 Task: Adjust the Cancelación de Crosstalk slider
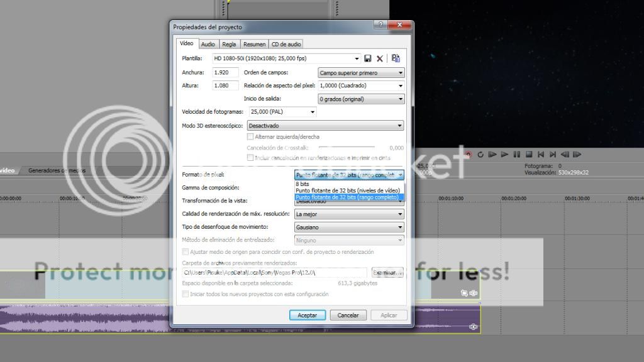(x=347, y=147)
